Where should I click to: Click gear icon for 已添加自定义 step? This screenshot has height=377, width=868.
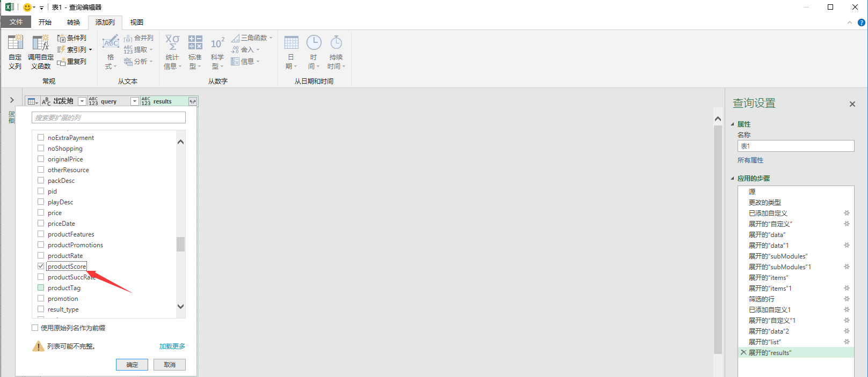(x=847, y=213)
